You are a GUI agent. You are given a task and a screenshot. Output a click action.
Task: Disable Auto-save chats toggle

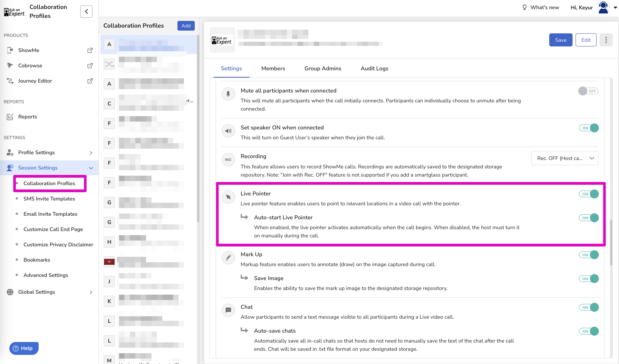[x=589, y=331]
